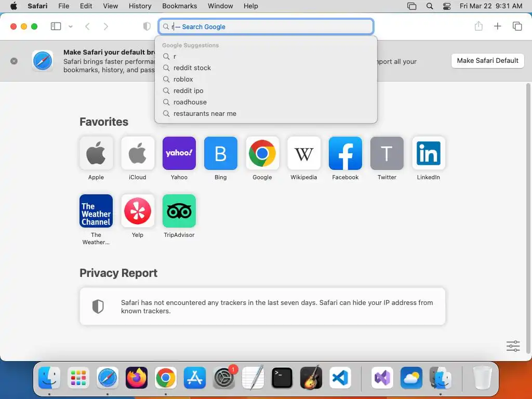Open the purple Visual Studio icon in Dock
532x399 pixels.
(x=382, y=378)
